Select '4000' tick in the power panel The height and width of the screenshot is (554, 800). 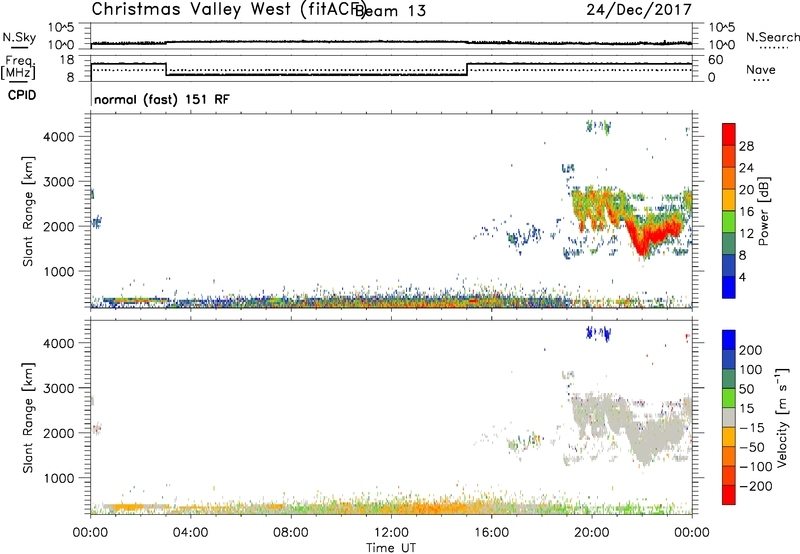tap(58, 137)
